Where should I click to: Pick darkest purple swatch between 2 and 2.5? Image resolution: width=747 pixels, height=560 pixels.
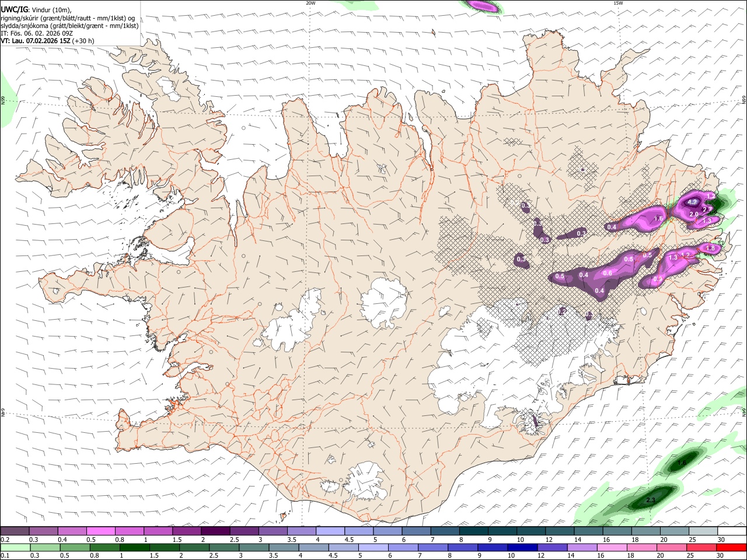click(x=215, y=531)
